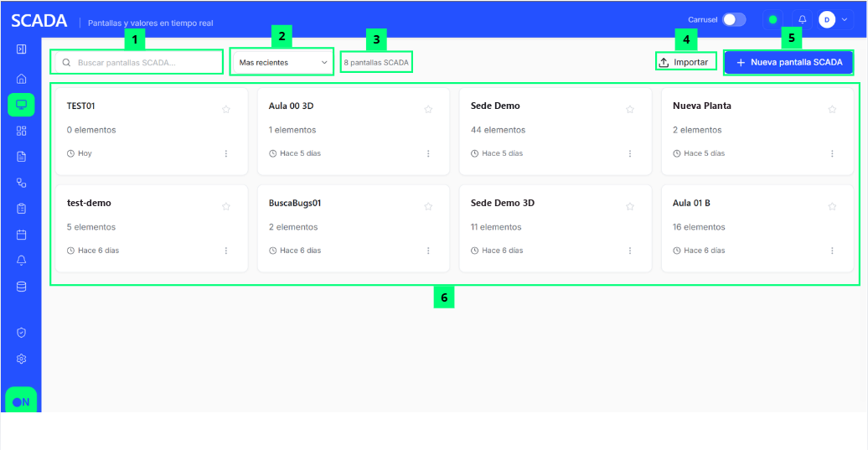Click the 44 elementos text

(499, 130)
